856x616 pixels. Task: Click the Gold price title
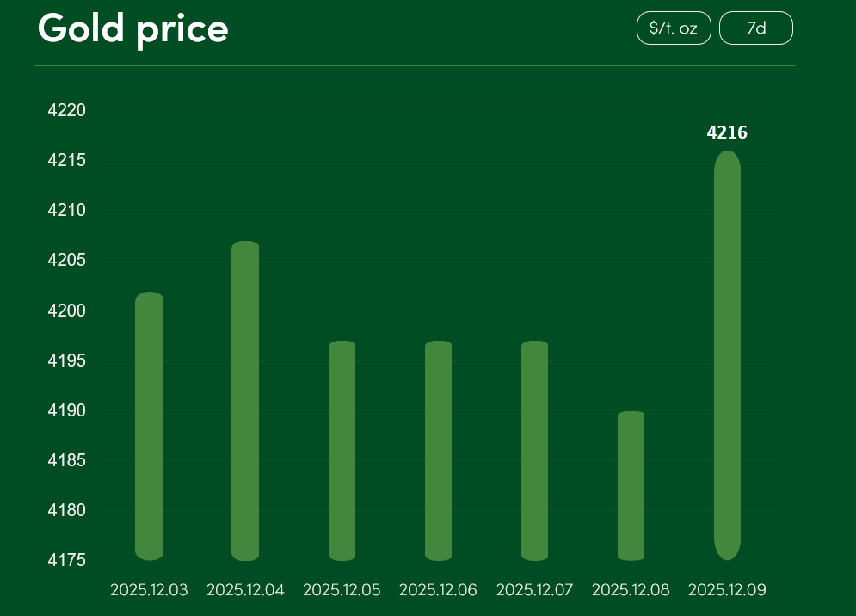(133, 28)
